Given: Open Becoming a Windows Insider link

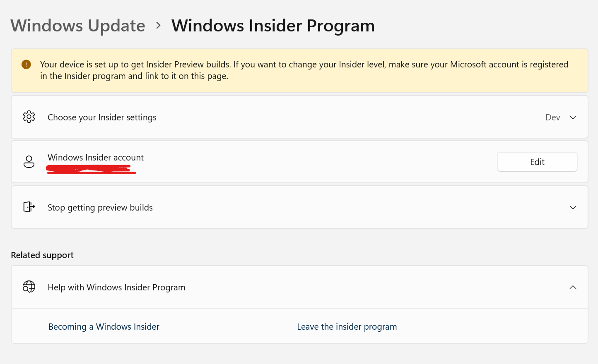Looking at the screenshot, I should pyautogui.click(x=104, y=327).
